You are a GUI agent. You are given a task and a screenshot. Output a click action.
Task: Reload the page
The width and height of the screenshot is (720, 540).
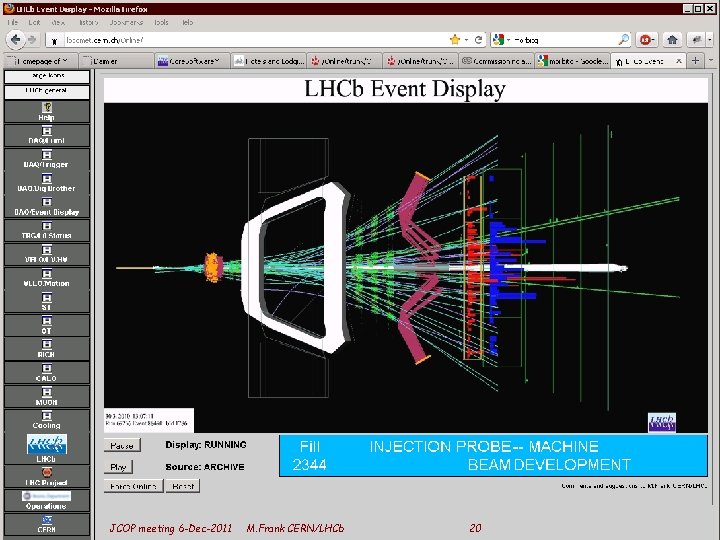tap(478, 40)
